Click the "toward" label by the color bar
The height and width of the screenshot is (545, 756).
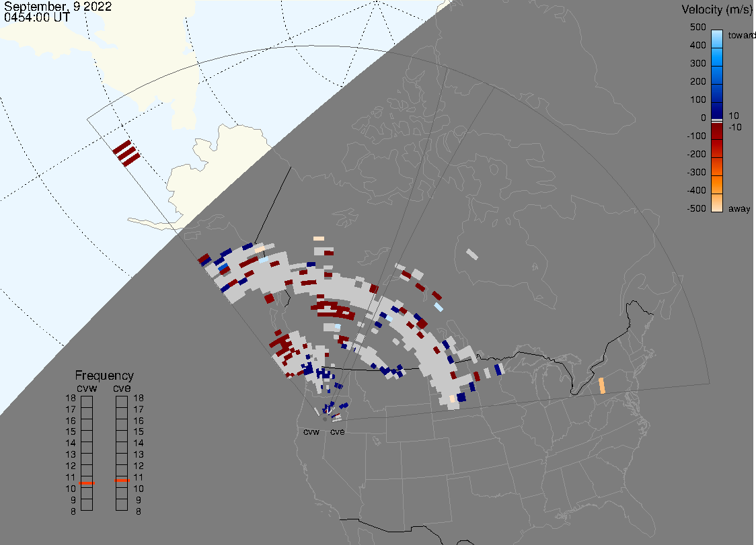pyautogui.click(x=741, y=35)
